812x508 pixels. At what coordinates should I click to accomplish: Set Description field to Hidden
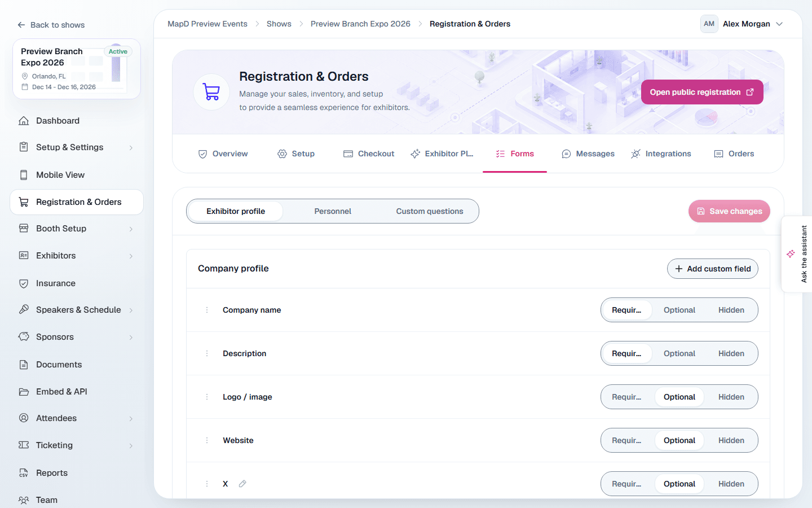point(731,353)
